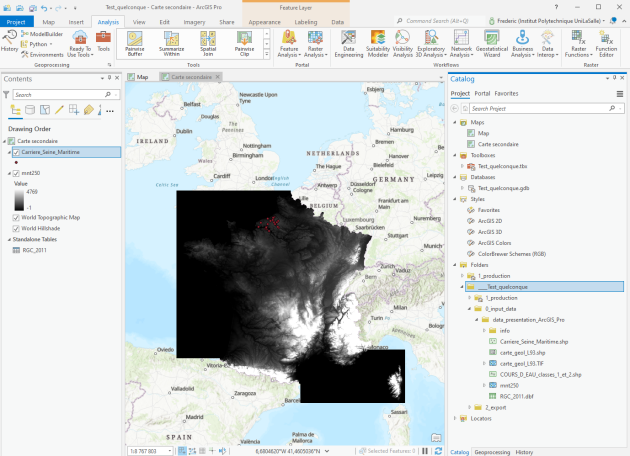Expand the analysis tools gallery

pyautogui.click(x=266, y=54)
